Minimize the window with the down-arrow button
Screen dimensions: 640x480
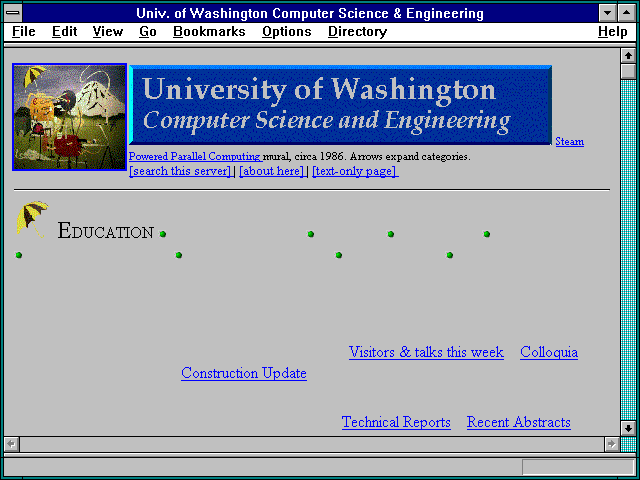(x=607, y=13)
